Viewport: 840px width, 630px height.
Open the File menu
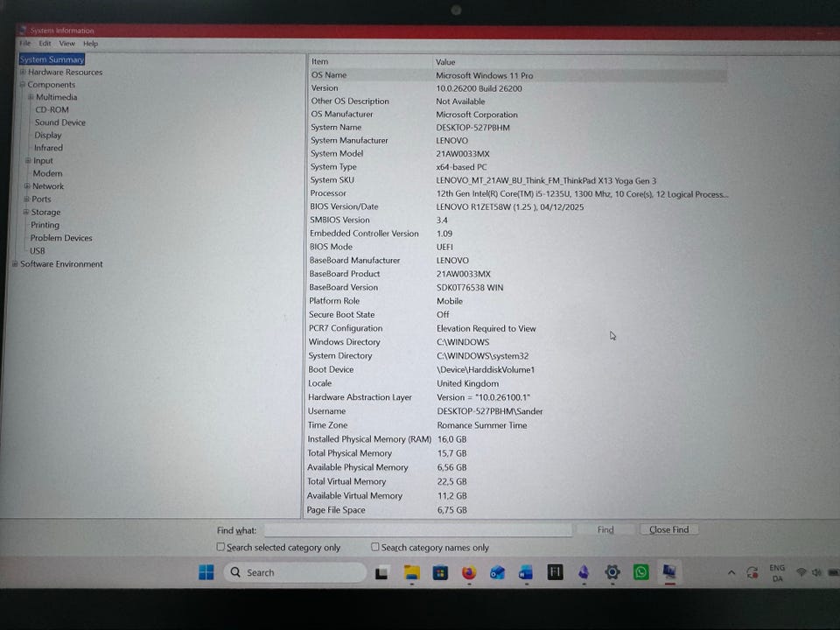coord(25,44)
